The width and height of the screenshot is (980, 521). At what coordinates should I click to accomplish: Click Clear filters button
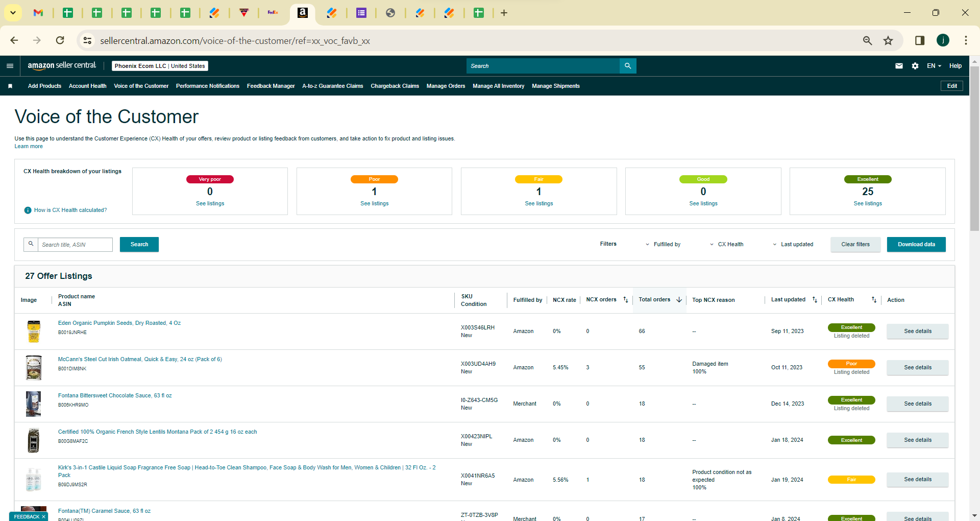click(855, 245)
